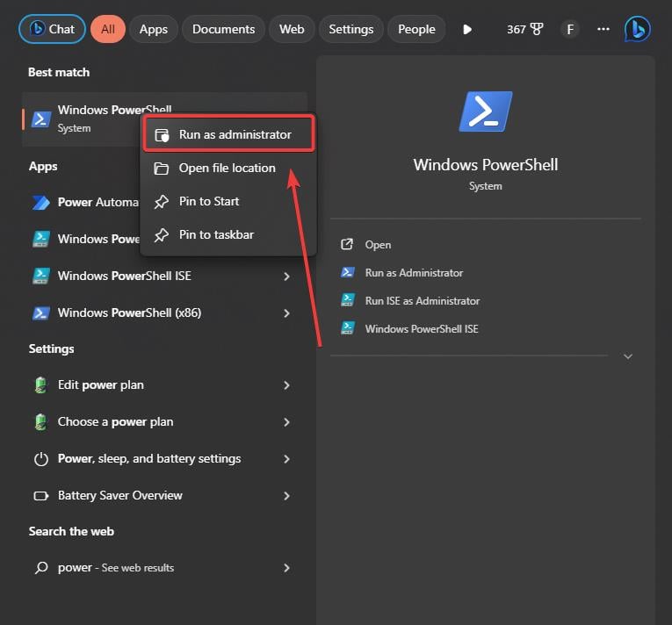This screenshot has width=672, height=625.
Task: Expand the Windows PowerShell (x86) chevron
Action: [x=286, y=313]
